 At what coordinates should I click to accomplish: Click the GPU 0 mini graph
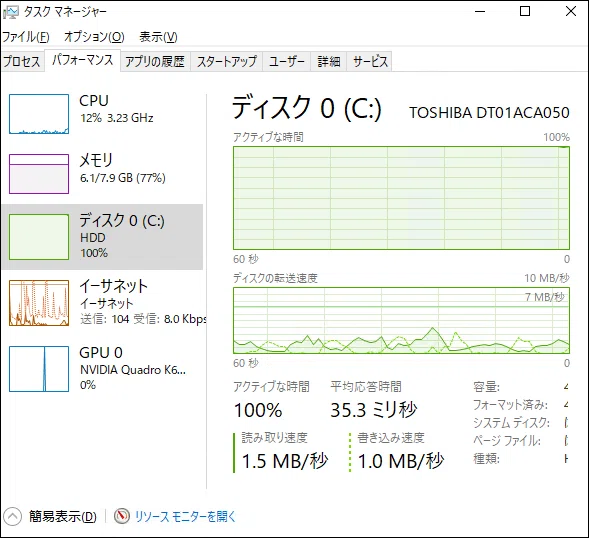click(39, 369)
